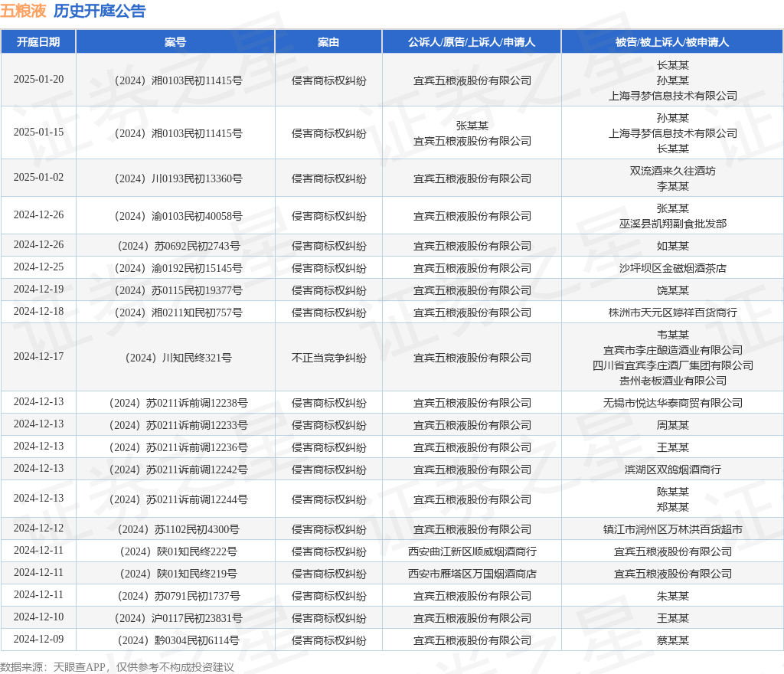Click case number 苏1102民初4300号
784x674 pixels.
click(x=178, y=529)
